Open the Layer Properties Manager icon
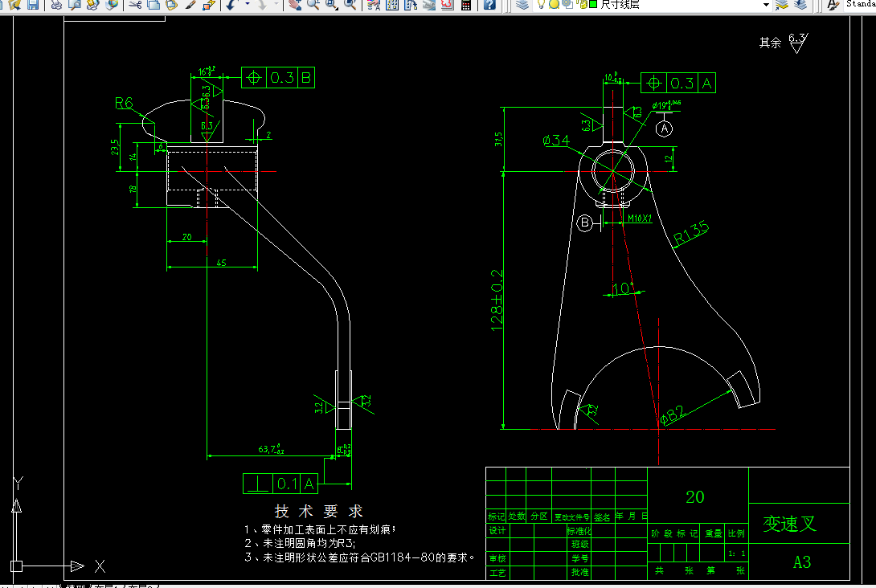 [x=522, y=6]
